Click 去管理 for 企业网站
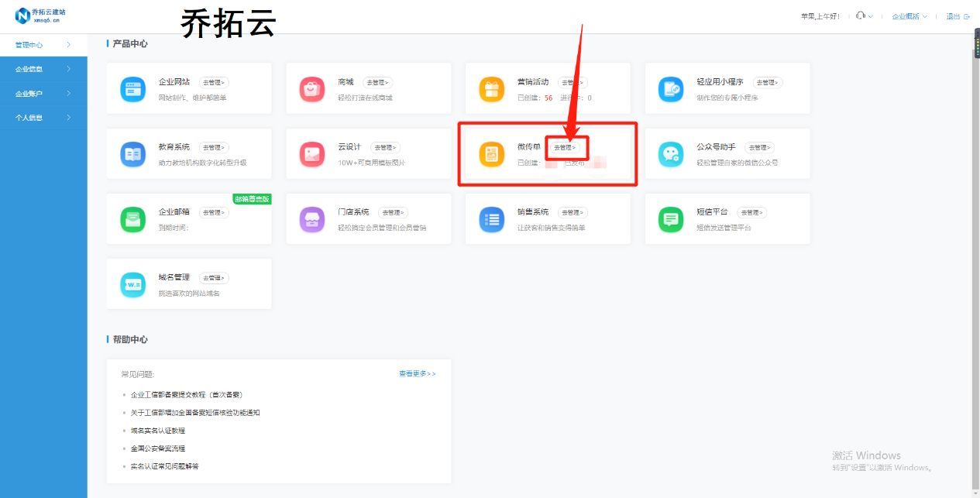Image resolution: width=980 pixels, height=498 pixels. point(214,82)
